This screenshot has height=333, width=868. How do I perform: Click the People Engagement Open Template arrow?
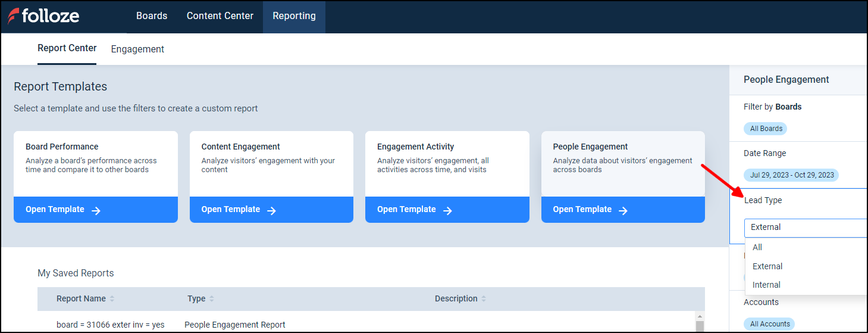coord(623,210)
